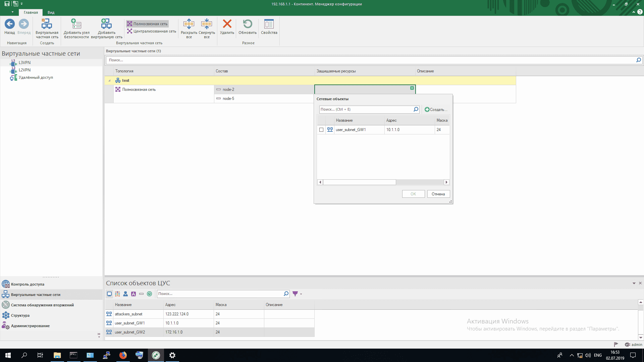Expand navigation pane overflow chevron

(99, 335)
